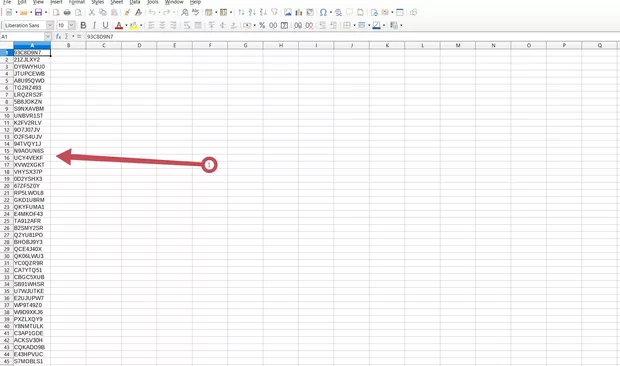Image resolution: width=620 pixels, height=366 pixels.
Task: Open the Insert menu
Action: point(56,2)
